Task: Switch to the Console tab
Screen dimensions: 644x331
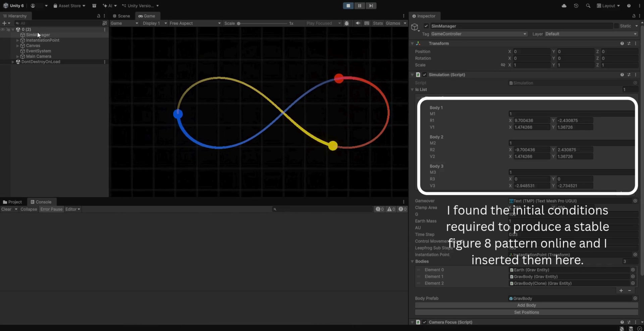Action: pyautogui.click(x=41, y=202)
